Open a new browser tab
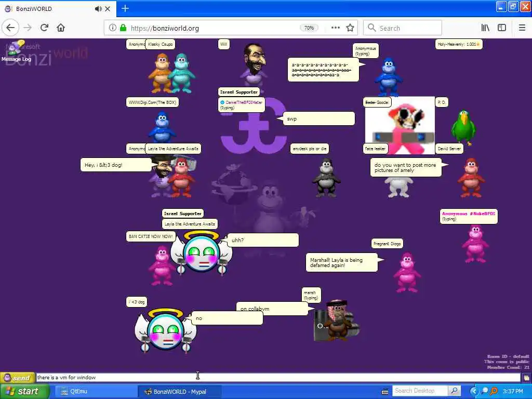 (125, 8)
